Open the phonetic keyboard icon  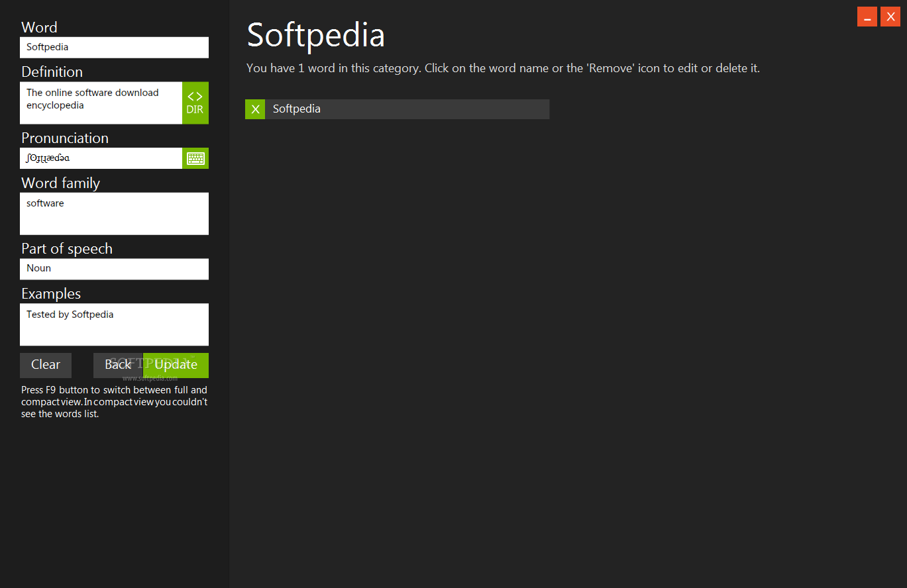(x=195, y=158)
